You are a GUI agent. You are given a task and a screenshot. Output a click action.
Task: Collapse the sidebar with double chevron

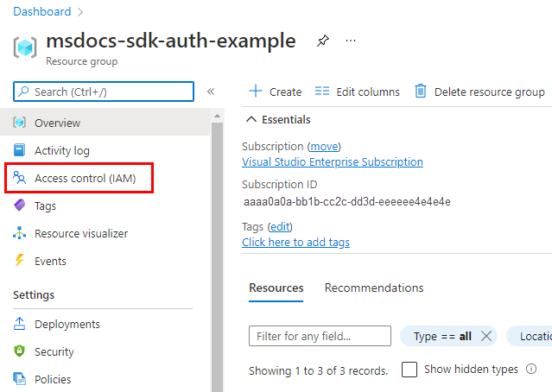pyautogui.click(x=210, y=92)
